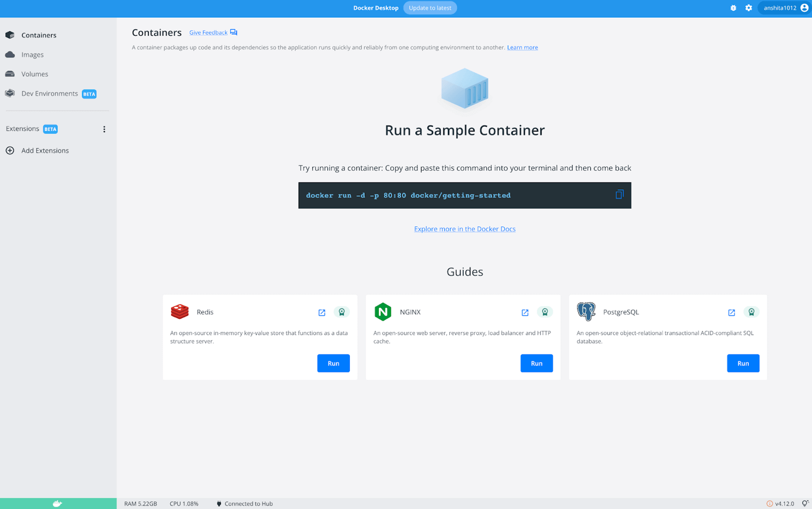Open PostgreSQL external link icon
The width and height of the screenshot is (812, 509).
coord(731,313)
